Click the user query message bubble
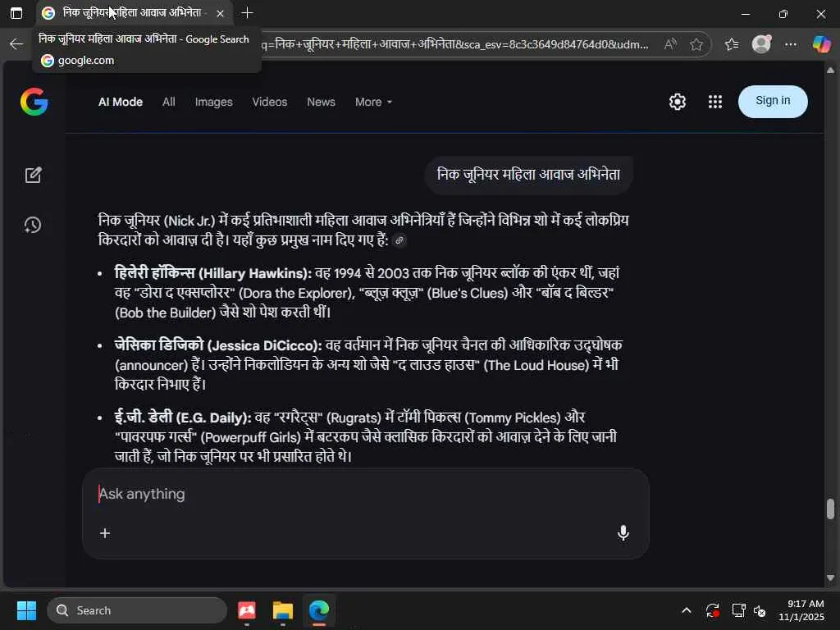 click(x=528, y=175)
